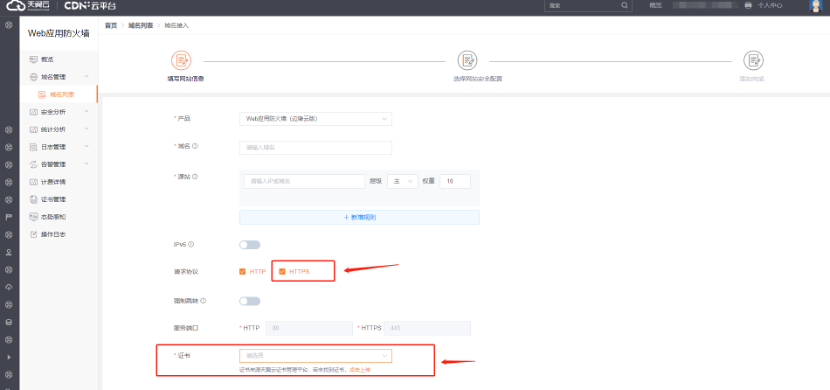This screenshot has height=390, width=830.
Task: Click the 安全分析 chart icon
Action: (x=33, y=112)
